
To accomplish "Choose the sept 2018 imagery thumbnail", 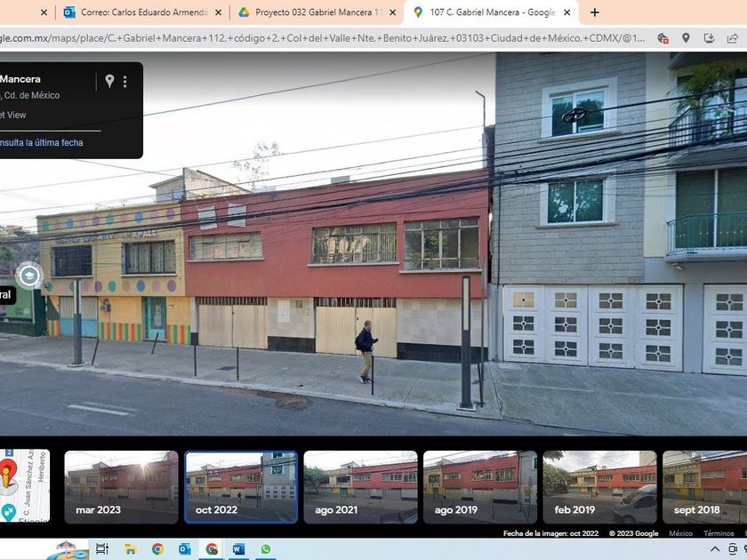I will click(704, 487).
